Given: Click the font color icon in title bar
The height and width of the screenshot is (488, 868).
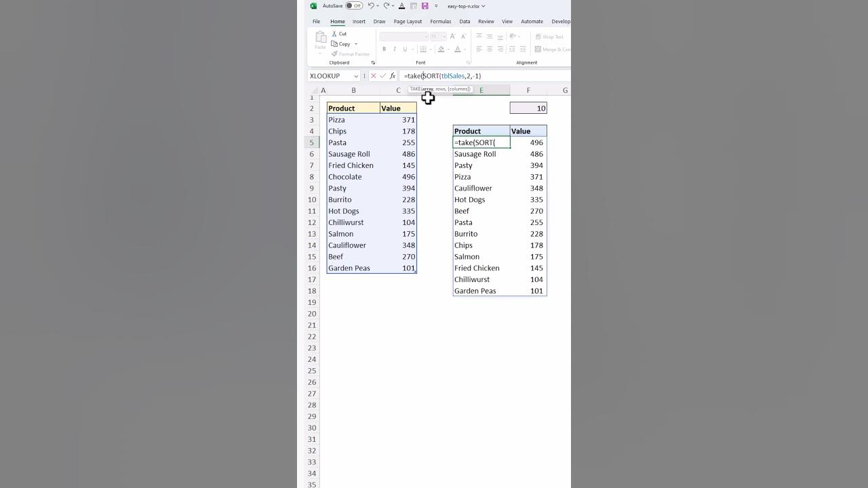Looking at the screenshot, I should point(401,6).
